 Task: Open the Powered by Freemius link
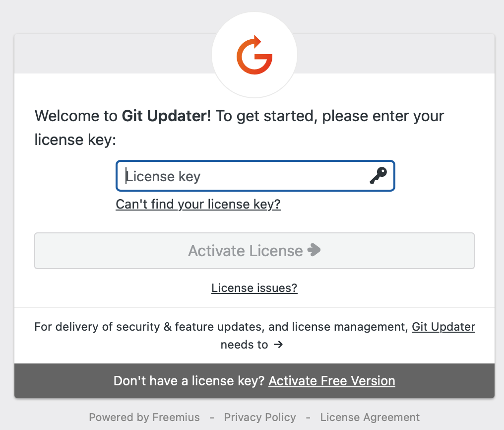pos(144,417)
